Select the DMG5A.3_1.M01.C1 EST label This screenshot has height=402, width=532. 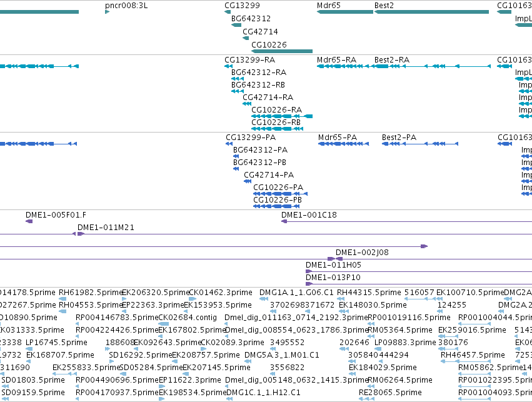coord(282,356)
